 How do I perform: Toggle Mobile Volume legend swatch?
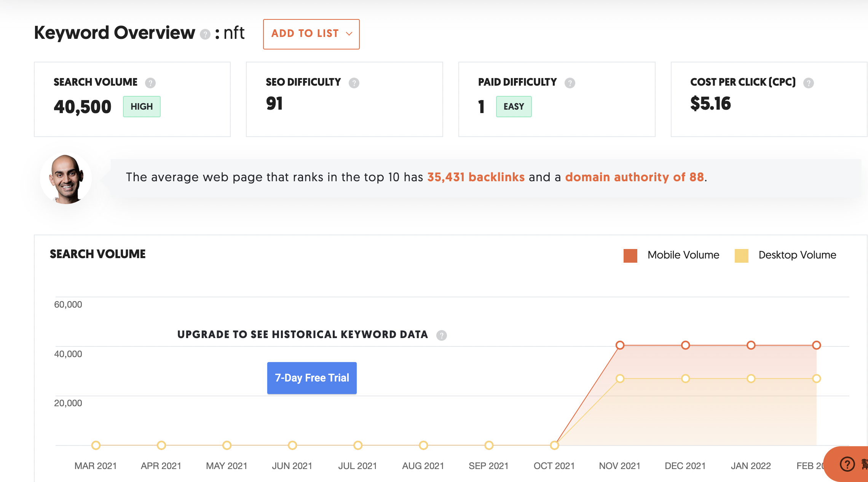tap(630, 255)
